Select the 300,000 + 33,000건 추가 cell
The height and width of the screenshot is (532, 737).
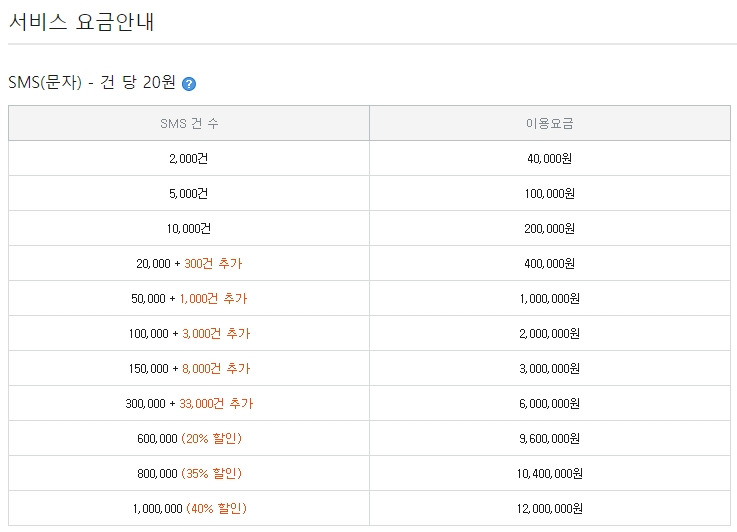click(189, 403)
